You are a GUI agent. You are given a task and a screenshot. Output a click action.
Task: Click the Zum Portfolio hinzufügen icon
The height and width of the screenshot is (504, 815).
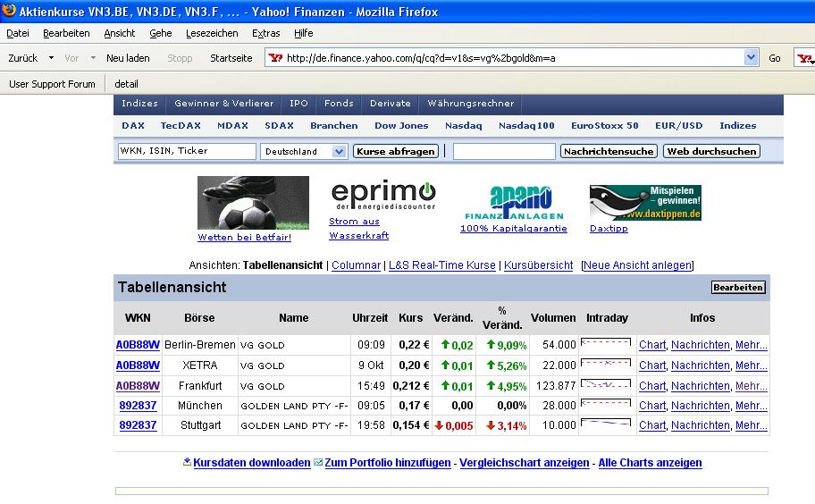tap(318, 462)
